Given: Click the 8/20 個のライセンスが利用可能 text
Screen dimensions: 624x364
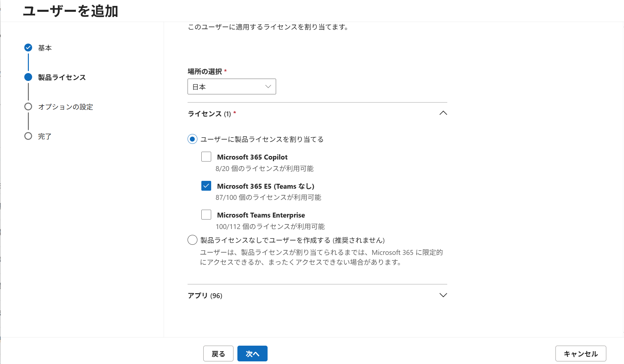Looking at the screenshot, I should pos(265,168).
